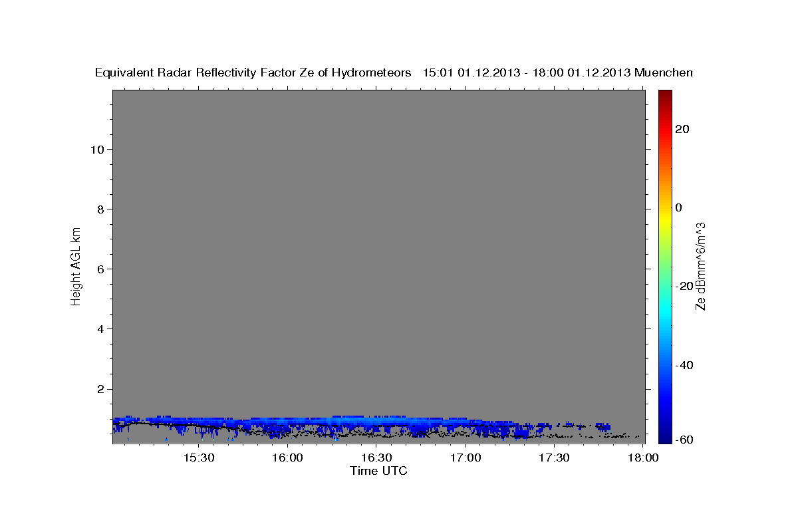The image size is (798, 532).
Task: Click the colorbar label 0
Action: [x=680, y=207]
